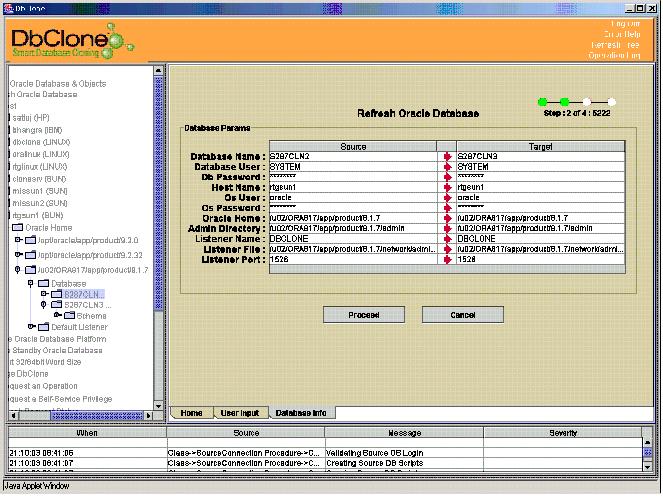
Task: Click the Schema folder icon
Action: (x=69, y=315)
